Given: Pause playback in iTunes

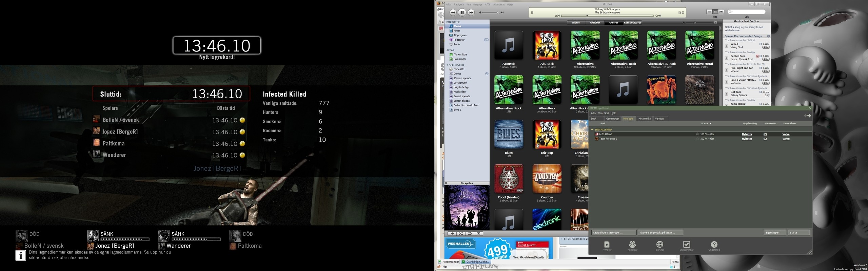Looking at the screenshot, I should pos(462,13).
